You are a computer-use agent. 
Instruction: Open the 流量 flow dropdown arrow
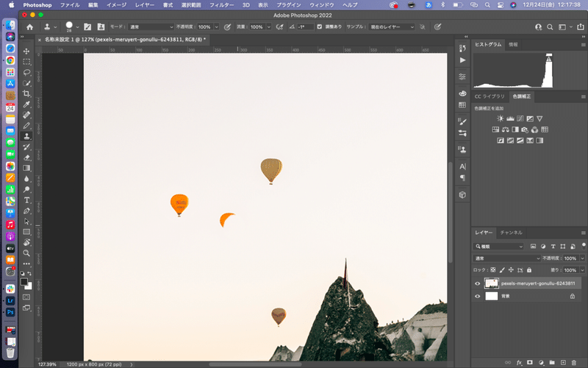coord(268,26)
